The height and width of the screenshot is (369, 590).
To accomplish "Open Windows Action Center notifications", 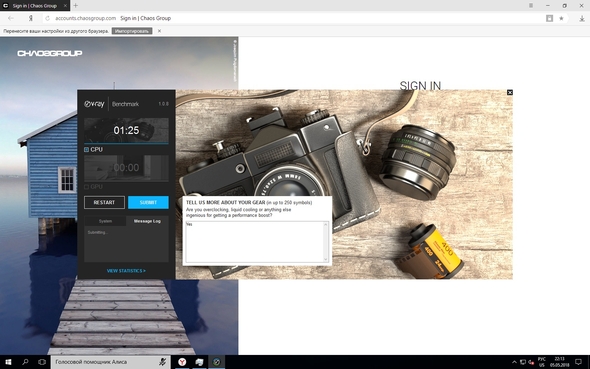I will point(578,362).
